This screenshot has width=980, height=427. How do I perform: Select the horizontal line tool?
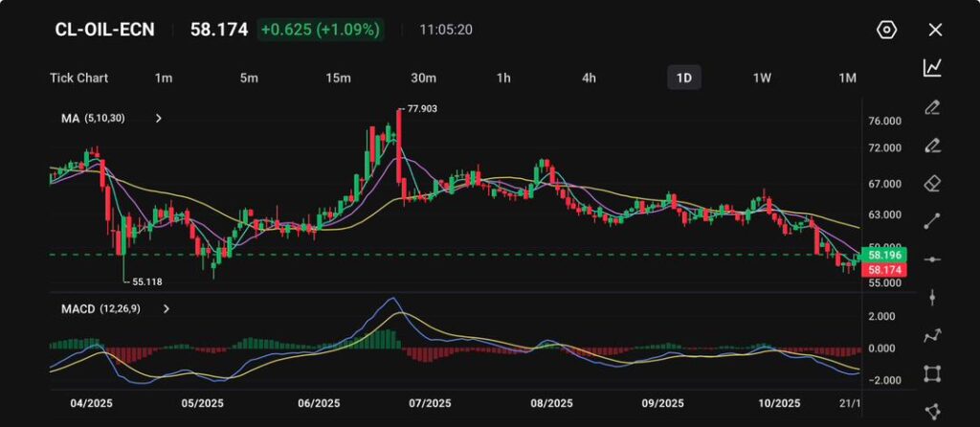932,259
